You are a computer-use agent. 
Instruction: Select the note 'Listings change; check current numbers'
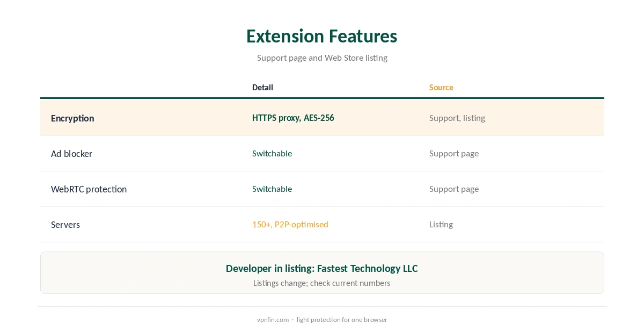click(x=322, y=283)
